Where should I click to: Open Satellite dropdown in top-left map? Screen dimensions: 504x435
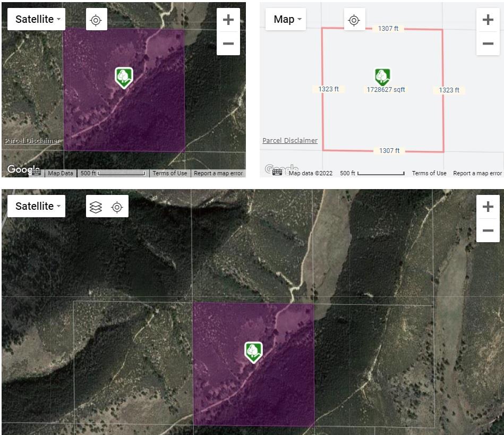point(36,19)
